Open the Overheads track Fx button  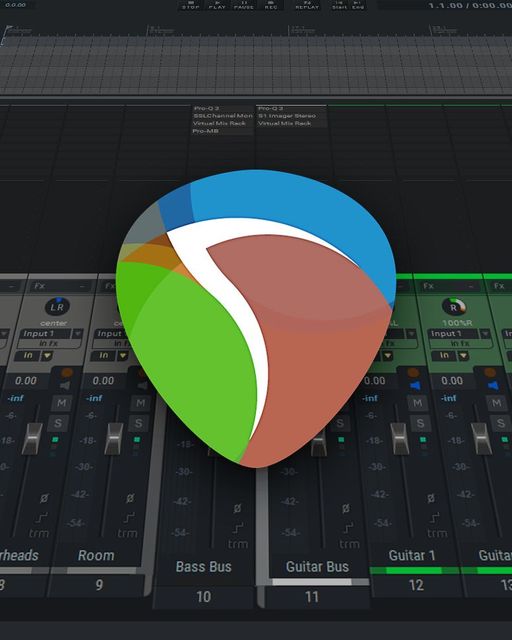click(40, 286)
